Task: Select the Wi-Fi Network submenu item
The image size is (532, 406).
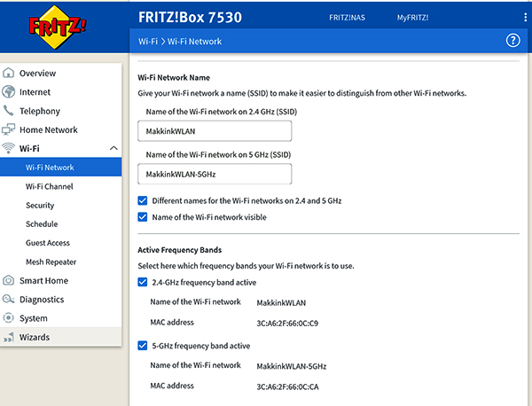Action: coord(60,168)
